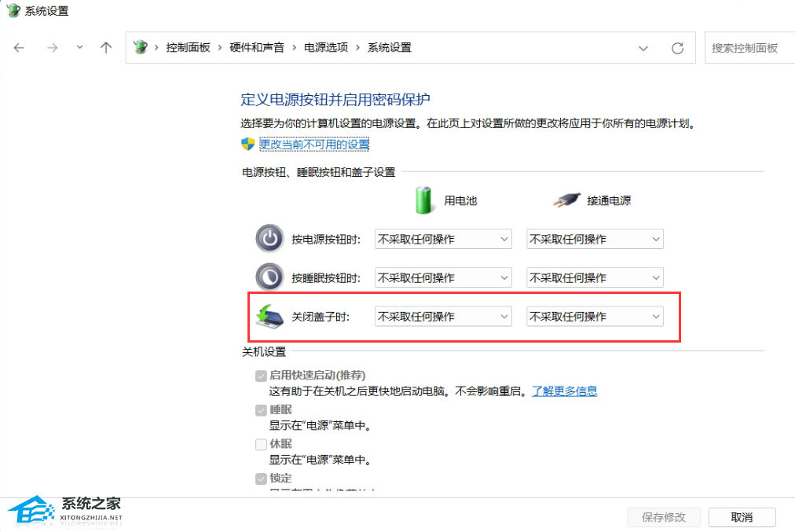Click the power plug icon
The height and width of the screenshot is (532, 795).
click(x=566, y=200)
